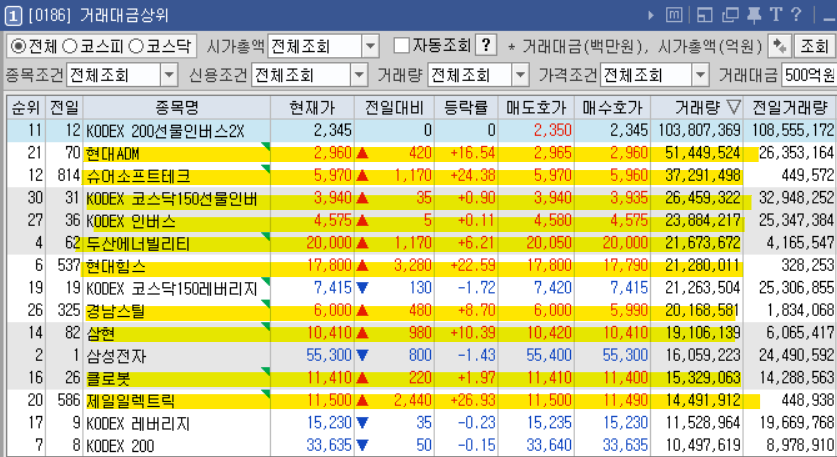Click the 거래대금 500억원 field
This screenshot has width=837, height=457.
pyautogui.click(x=809, y=75)
